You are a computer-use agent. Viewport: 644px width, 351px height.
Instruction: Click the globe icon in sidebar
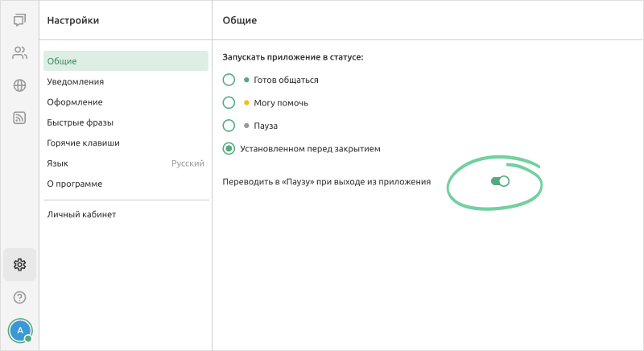tap(19, 85)
